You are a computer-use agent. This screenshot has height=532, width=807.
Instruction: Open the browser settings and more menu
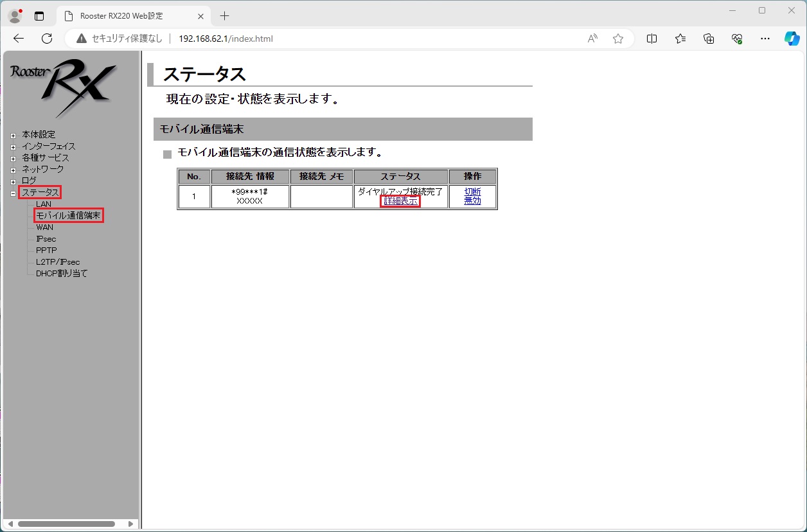tap(765, 39)
